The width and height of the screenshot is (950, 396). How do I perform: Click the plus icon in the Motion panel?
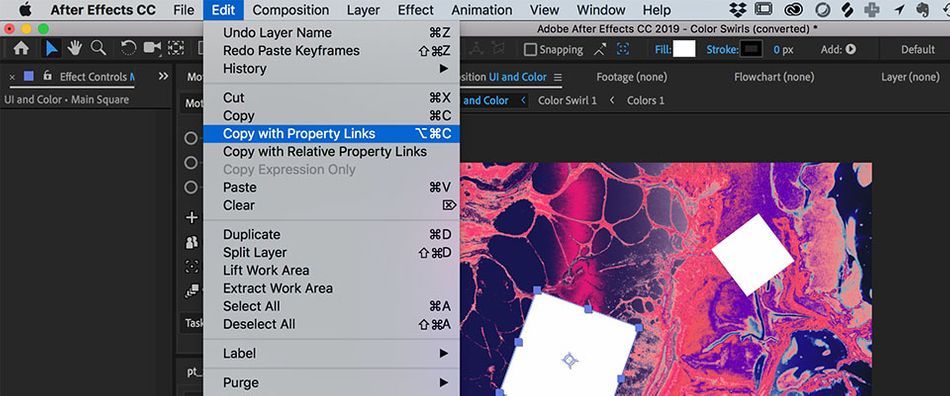191,217
